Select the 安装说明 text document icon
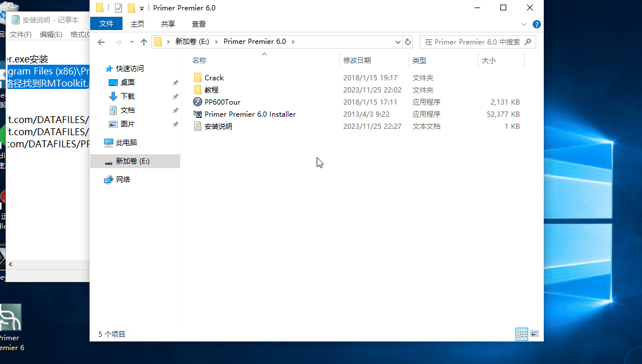 pos(198,126)
